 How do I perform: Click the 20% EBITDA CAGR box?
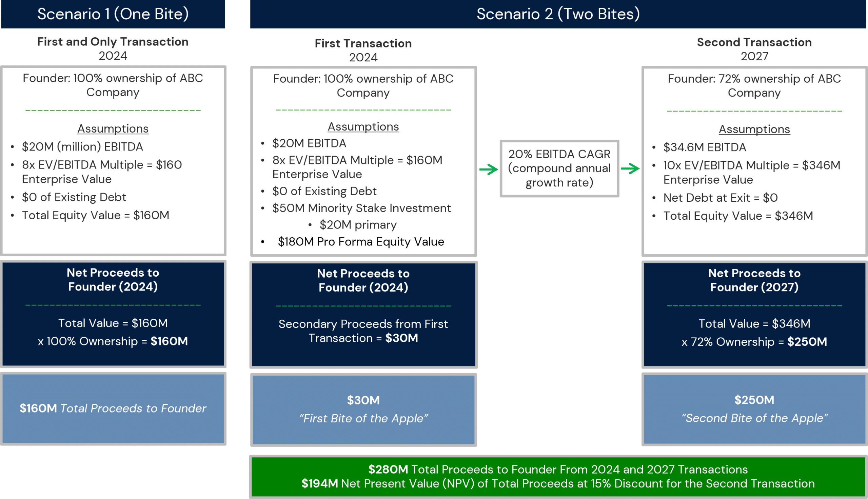click(x=559, y=168)
